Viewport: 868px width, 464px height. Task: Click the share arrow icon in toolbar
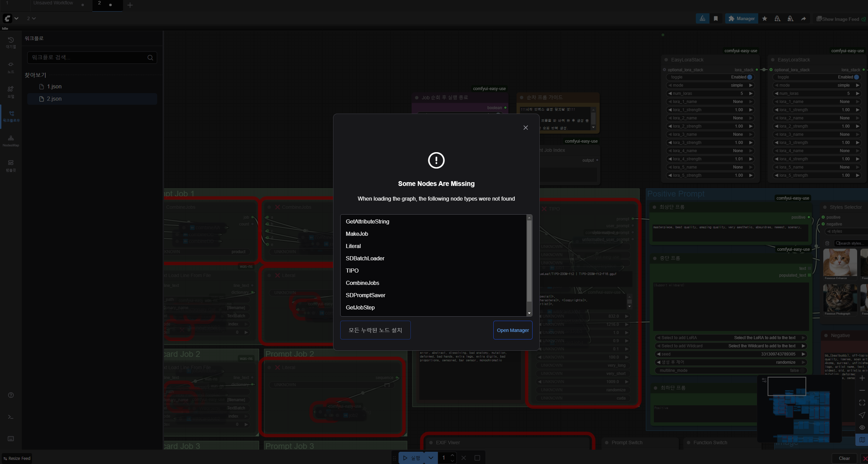[804, 19]
